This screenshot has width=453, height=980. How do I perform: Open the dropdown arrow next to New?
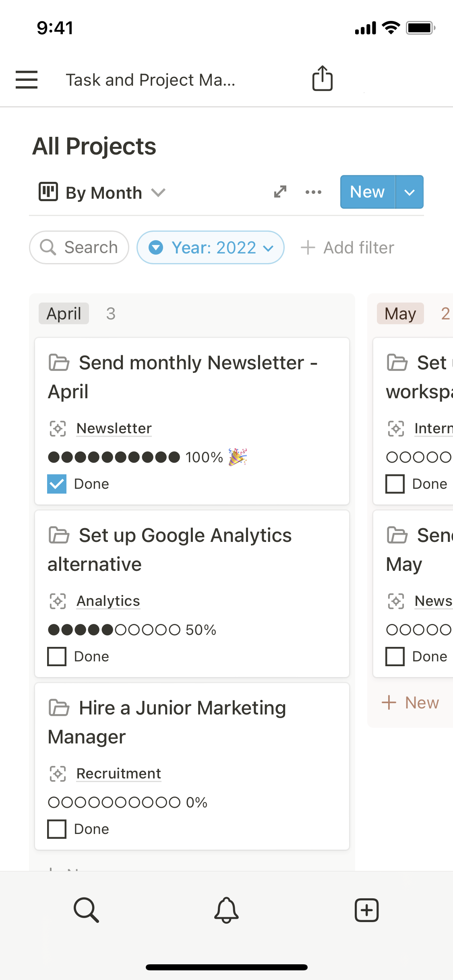click(x=410, y=192)
